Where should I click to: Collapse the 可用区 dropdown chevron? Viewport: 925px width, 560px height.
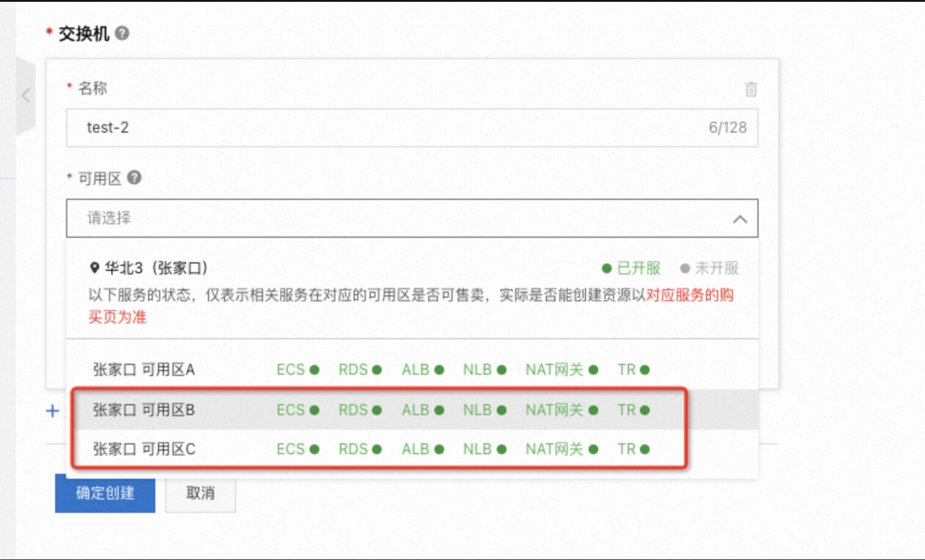740,219
